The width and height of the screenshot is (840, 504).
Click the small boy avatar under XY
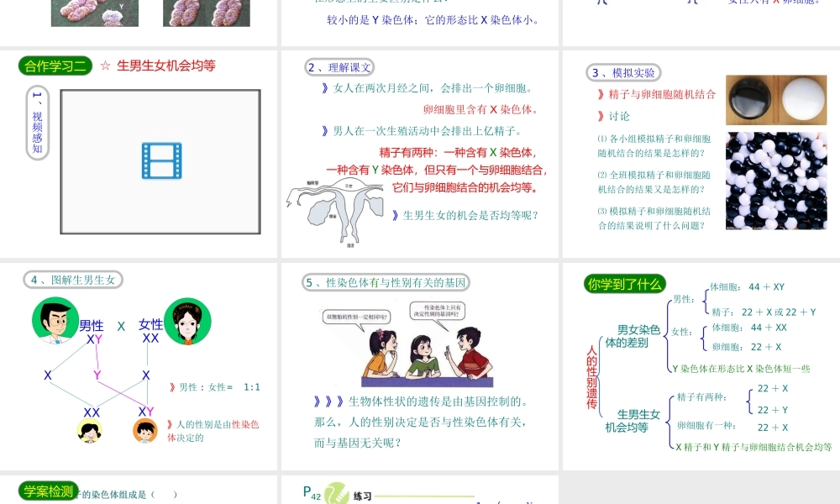145,431
